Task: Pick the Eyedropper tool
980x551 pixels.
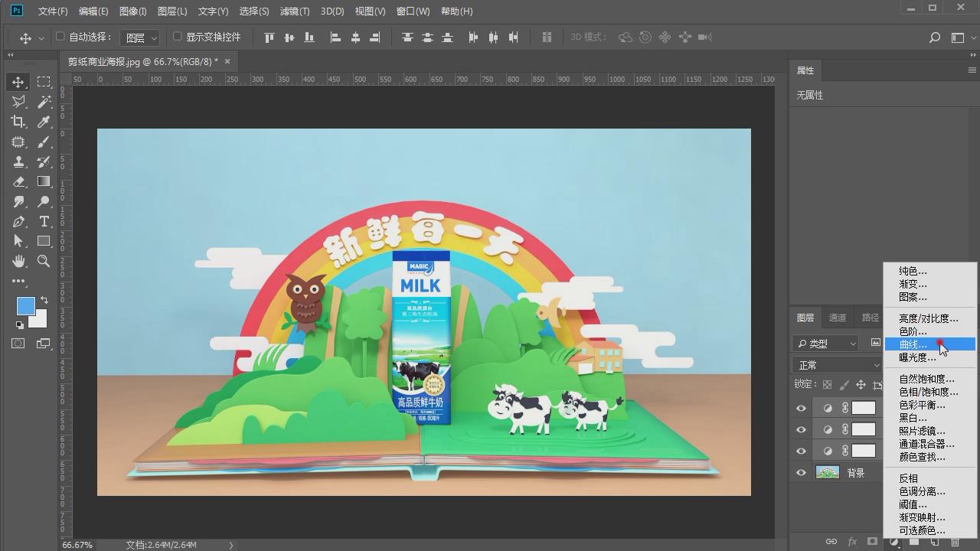Action: click(44, 122)
